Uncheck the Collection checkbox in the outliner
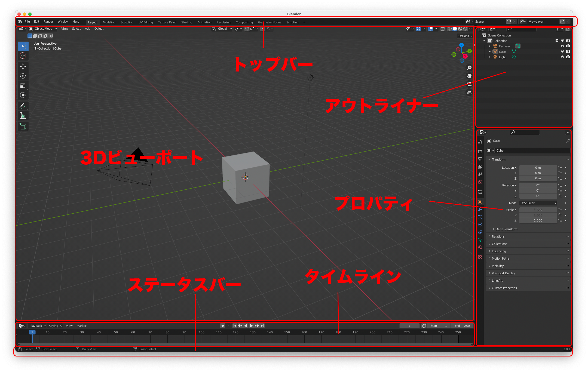The image size is (588, 372). (557, 41)
